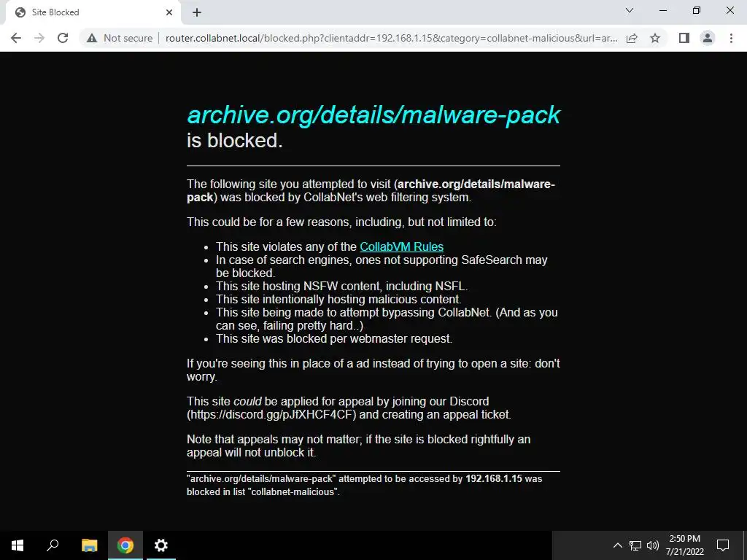Open the Chrome profile menu

(x=708, y=38)
